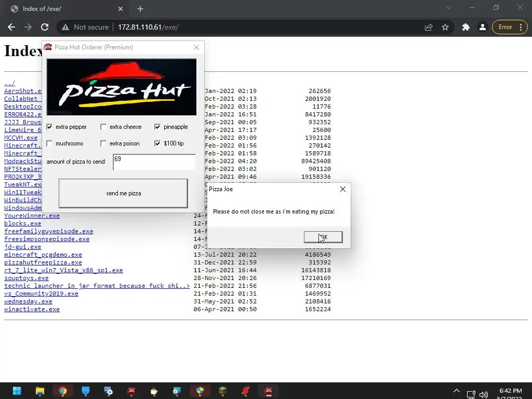Open blocks.exe link
The height and width of the screenshot is (399, 532).
[23, 223]
